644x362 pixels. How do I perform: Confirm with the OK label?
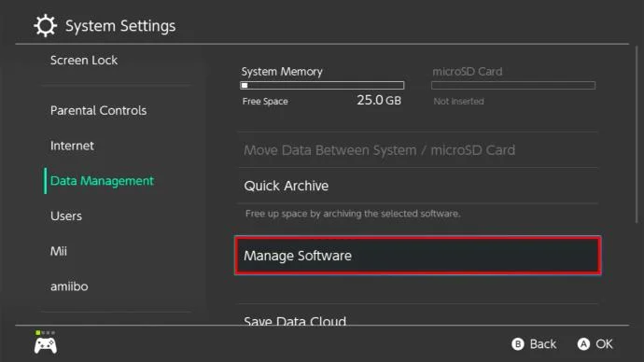pyautogui.click(x=604, y=344)
